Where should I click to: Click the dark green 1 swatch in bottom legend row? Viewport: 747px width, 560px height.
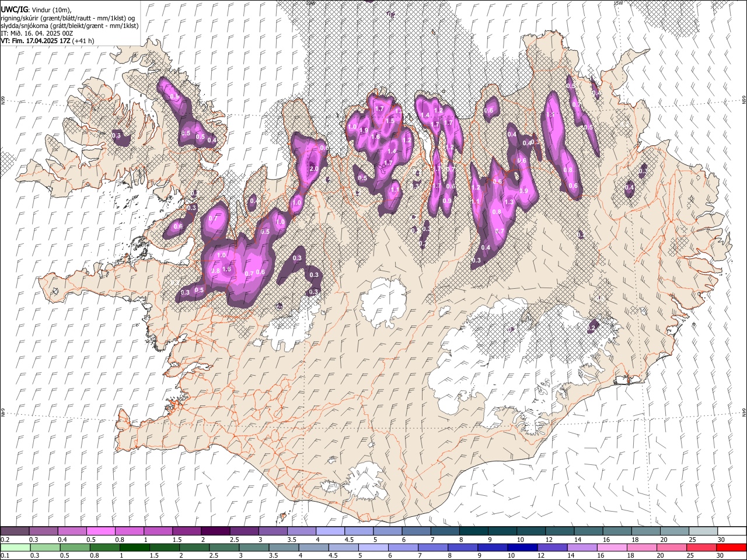coord(135,548)
